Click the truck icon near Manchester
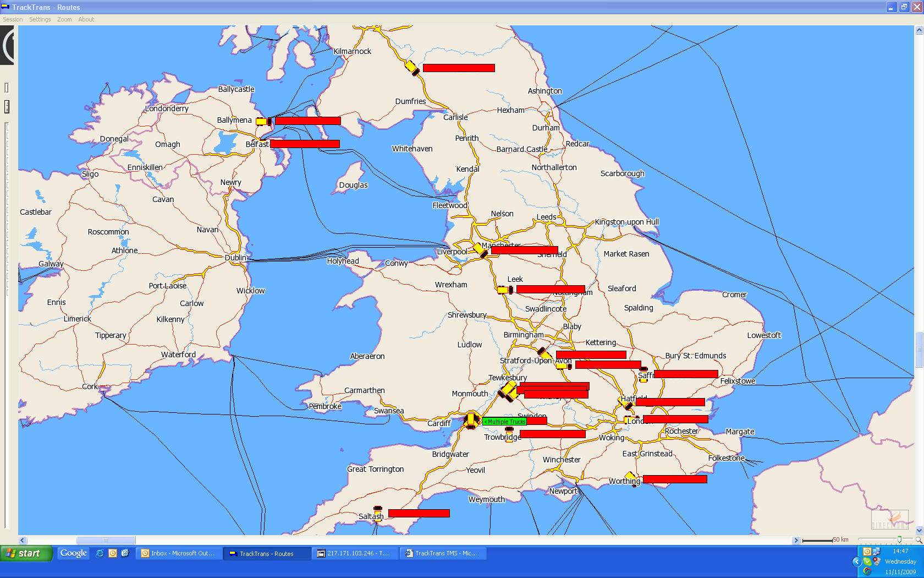Viewport: 924px width, 578px height. click(x=480, y=250)
